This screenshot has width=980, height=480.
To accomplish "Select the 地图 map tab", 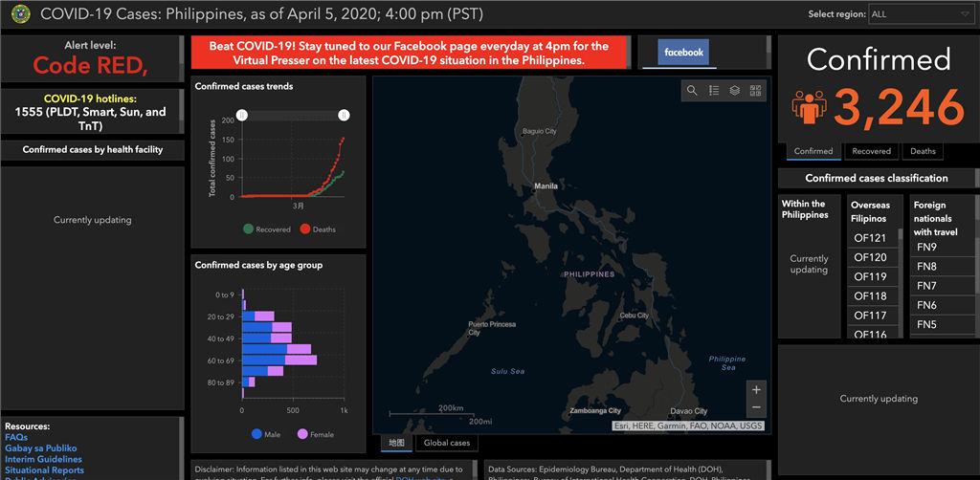I will tap(397, 443).
